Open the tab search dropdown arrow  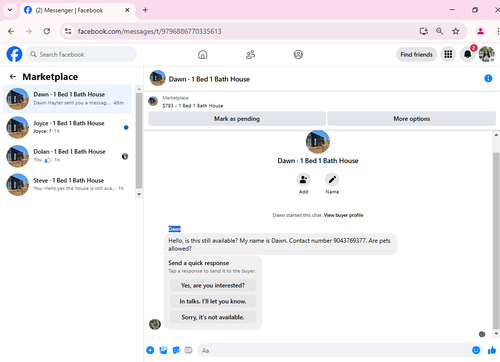click(10, 10)
